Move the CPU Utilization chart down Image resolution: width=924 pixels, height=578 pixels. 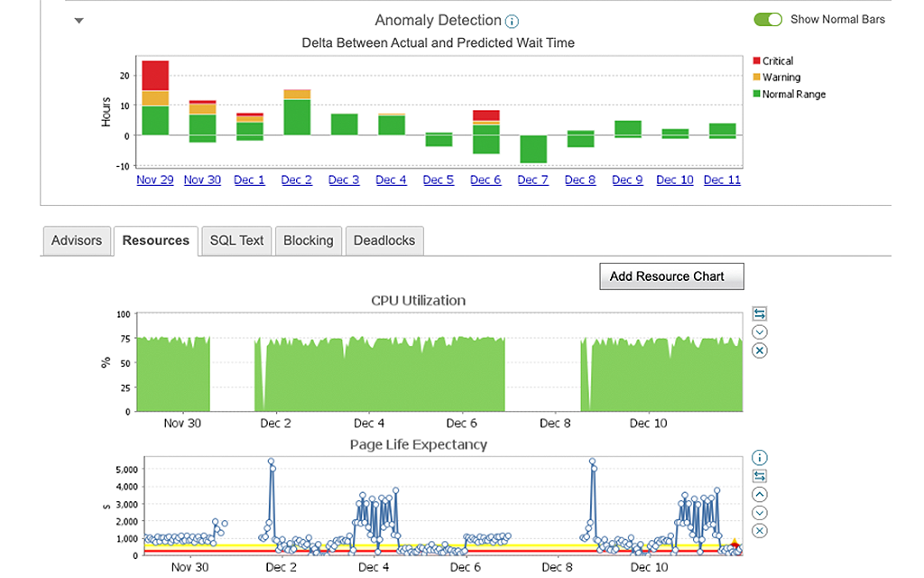pos(759,331)
